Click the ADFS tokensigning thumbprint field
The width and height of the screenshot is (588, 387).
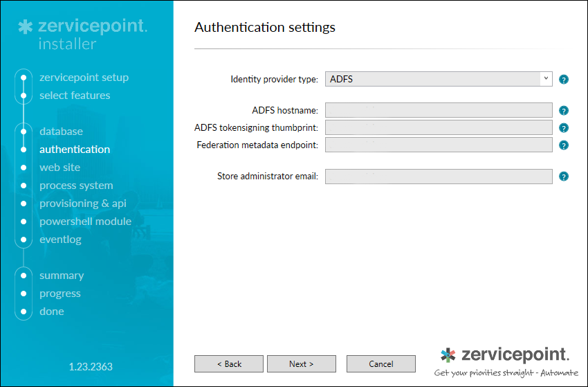pos(439,127)
